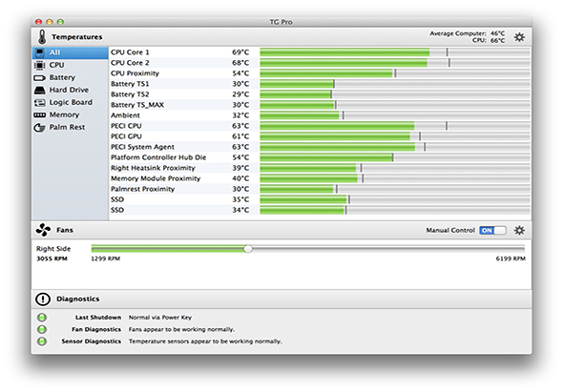Click the Temperature sensors working normally message
The image size is (563, 392).
(x=205, y=341)
